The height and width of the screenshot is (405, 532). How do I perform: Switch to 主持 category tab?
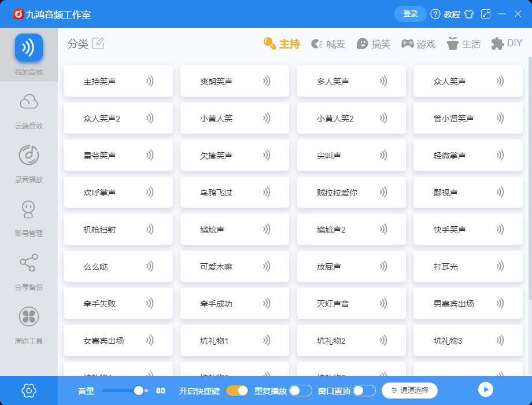pyautogui.click(x=282, y=44)
